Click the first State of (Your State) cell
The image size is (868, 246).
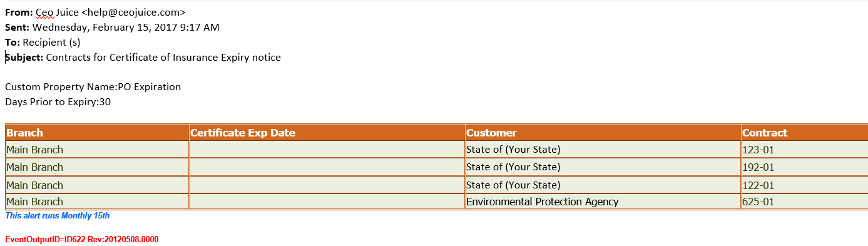pos(603,150)
